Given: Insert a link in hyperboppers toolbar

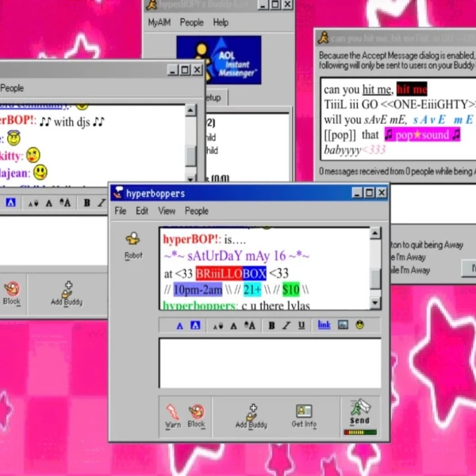Looking at the screenshot, I should [x=324, y=324].
